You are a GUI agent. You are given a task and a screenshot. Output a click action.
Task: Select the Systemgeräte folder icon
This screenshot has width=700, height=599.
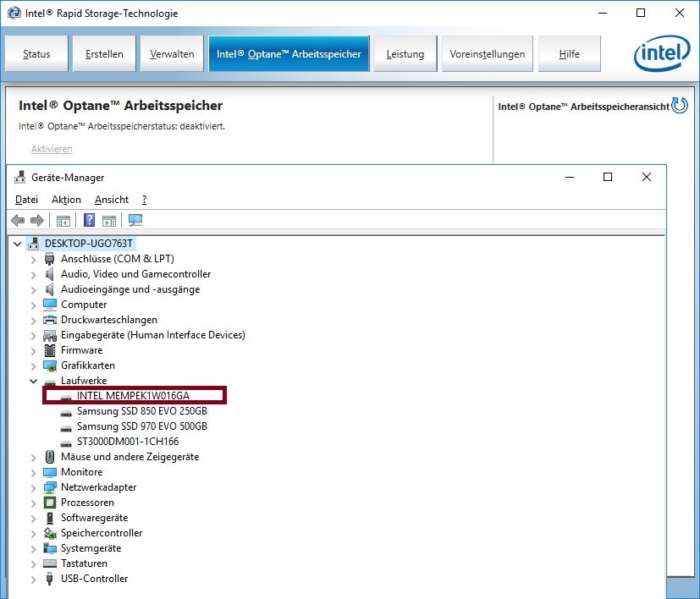pos(50,548)
